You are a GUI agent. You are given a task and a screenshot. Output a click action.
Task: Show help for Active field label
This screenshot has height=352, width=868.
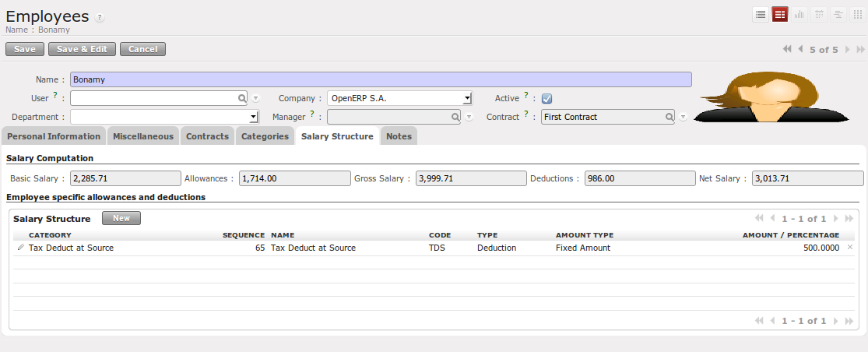point(526,95)
